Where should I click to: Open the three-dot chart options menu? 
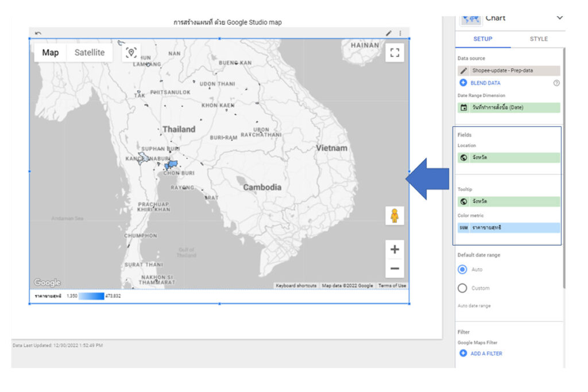[400, 33]
